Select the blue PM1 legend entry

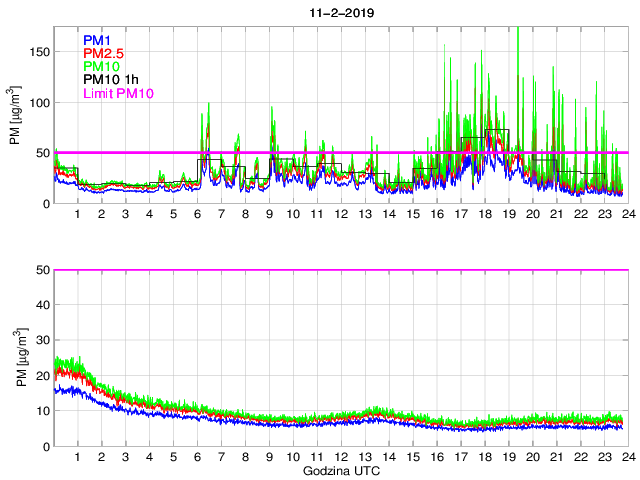98,40
